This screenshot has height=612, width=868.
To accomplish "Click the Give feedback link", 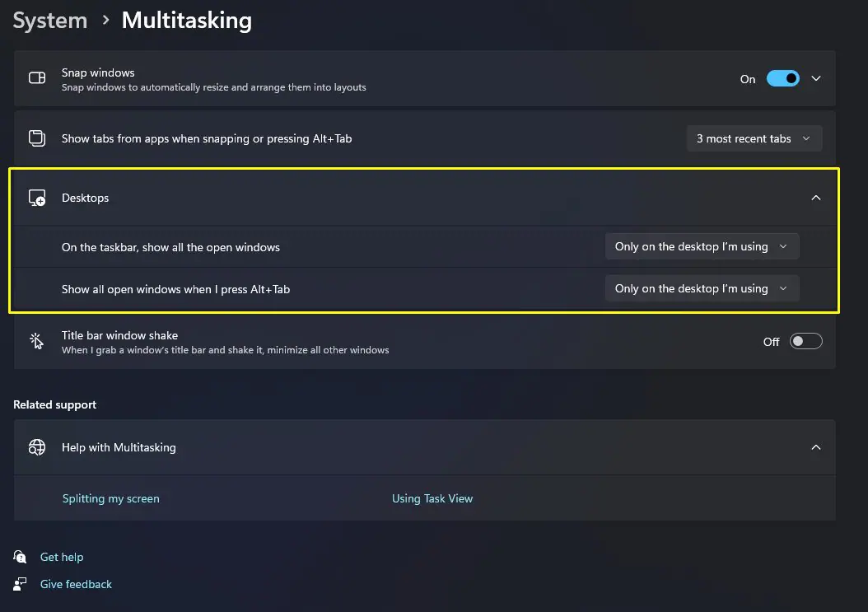I will [x=76, y=584].
